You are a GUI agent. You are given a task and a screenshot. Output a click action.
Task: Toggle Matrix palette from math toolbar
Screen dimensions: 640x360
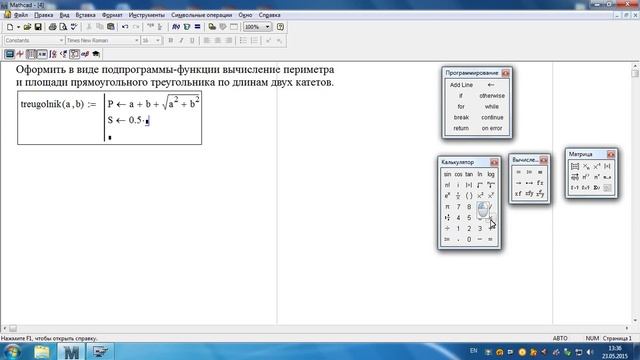click(31, 54)
